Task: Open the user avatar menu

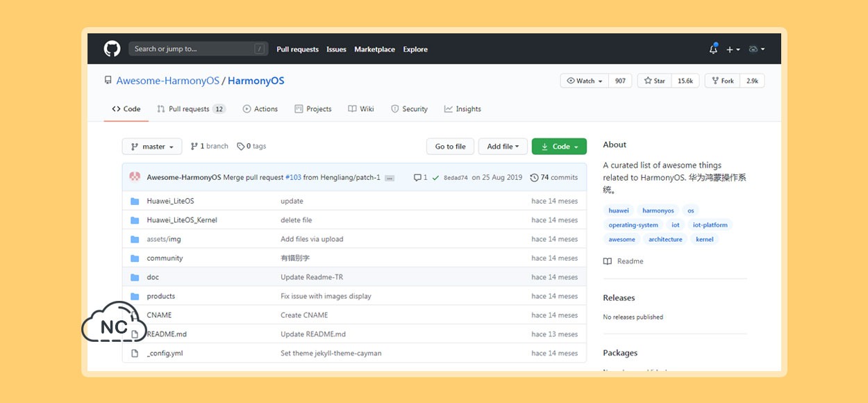Action: click(757, 49)
